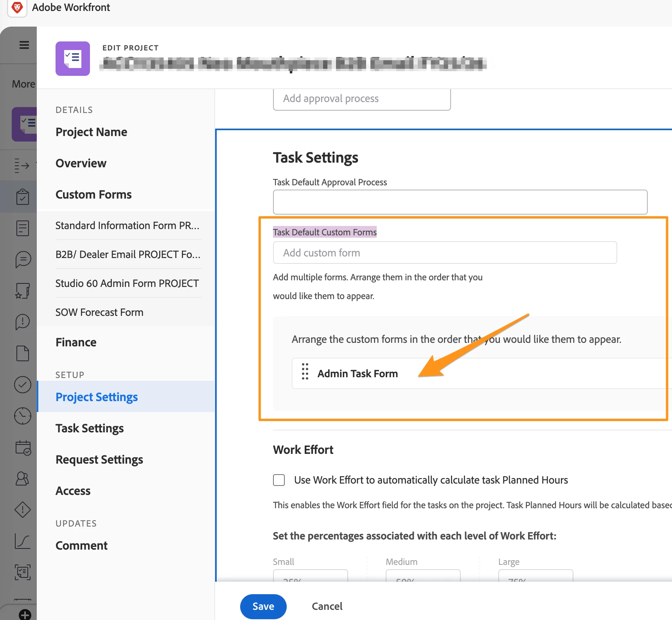This screenshot has height=620, width=672.
Task: Click the Add custom form field
Action: (445, 253)
